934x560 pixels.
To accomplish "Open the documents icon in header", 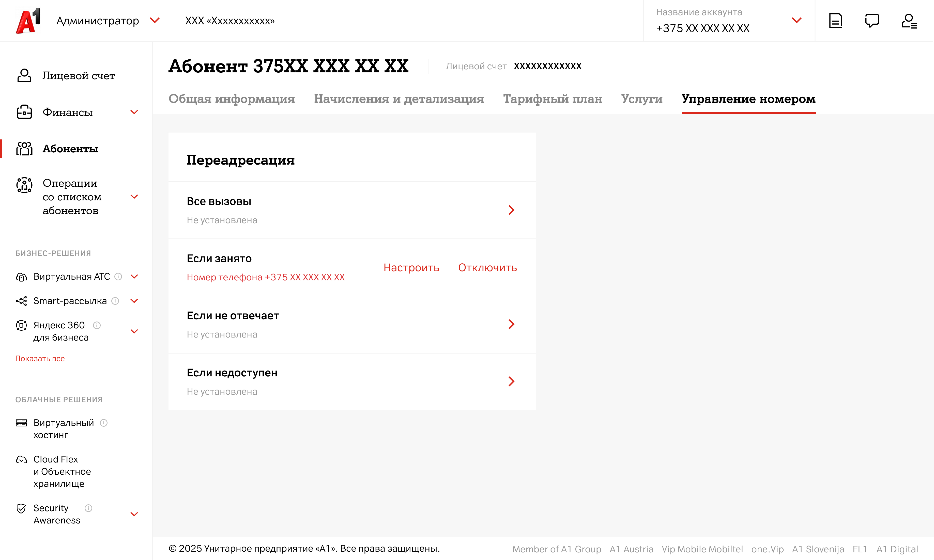I will pos(835,21).
